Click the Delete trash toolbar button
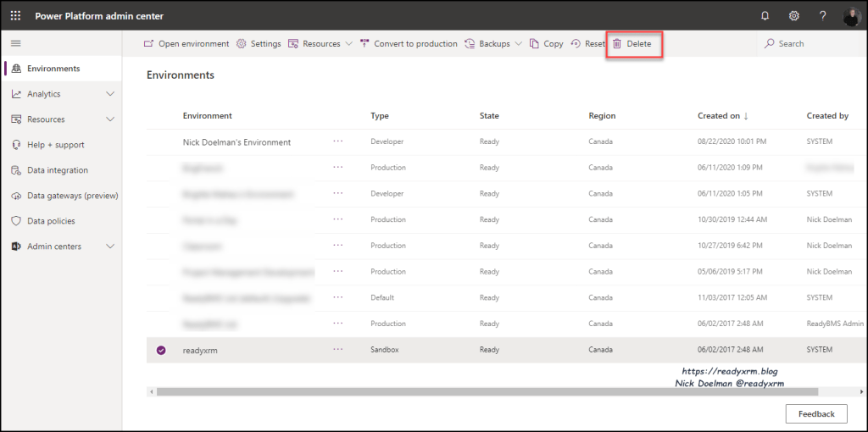Screen dimensions: 868x432 point(632,44)
